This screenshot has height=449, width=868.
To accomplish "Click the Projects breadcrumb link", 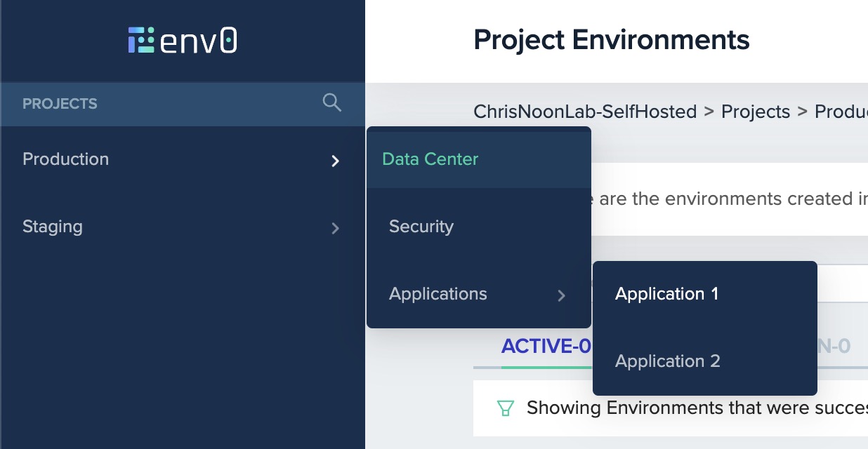I will point(755,112).
